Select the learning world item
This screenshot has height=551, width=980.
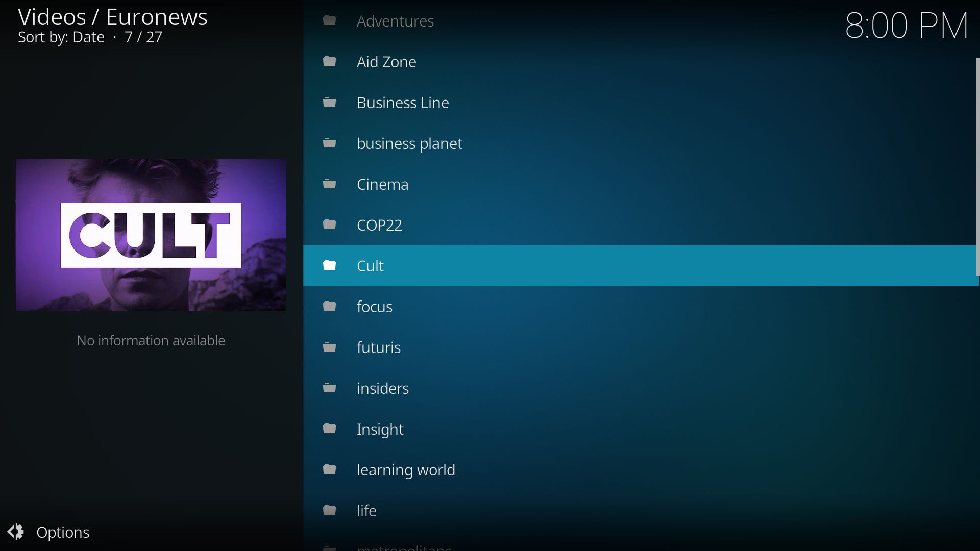[406, 470]
